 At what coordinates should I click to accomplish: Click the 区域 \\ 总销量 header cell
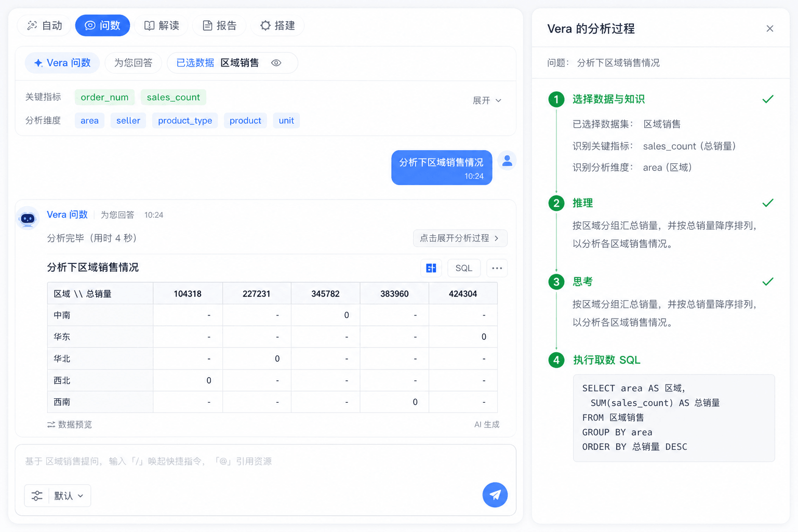(x=100, y=294)
